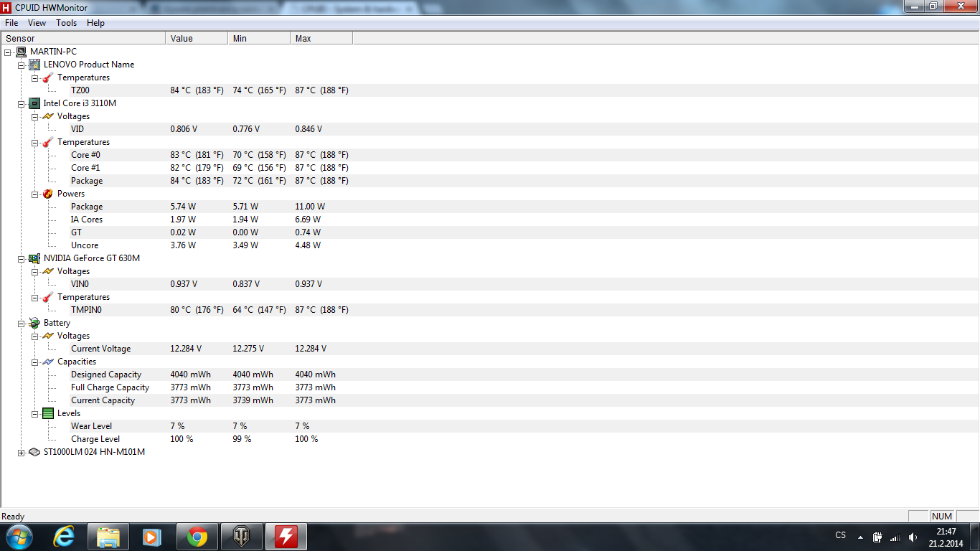Collapse the Battery node

click(22, 323)
